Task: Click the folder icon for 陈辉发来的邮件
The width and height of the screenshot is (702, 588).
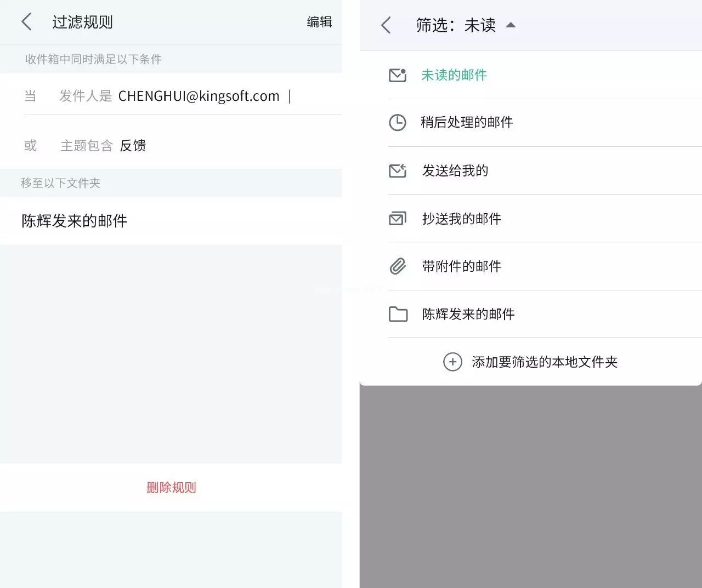Action: tap(398, 314)
